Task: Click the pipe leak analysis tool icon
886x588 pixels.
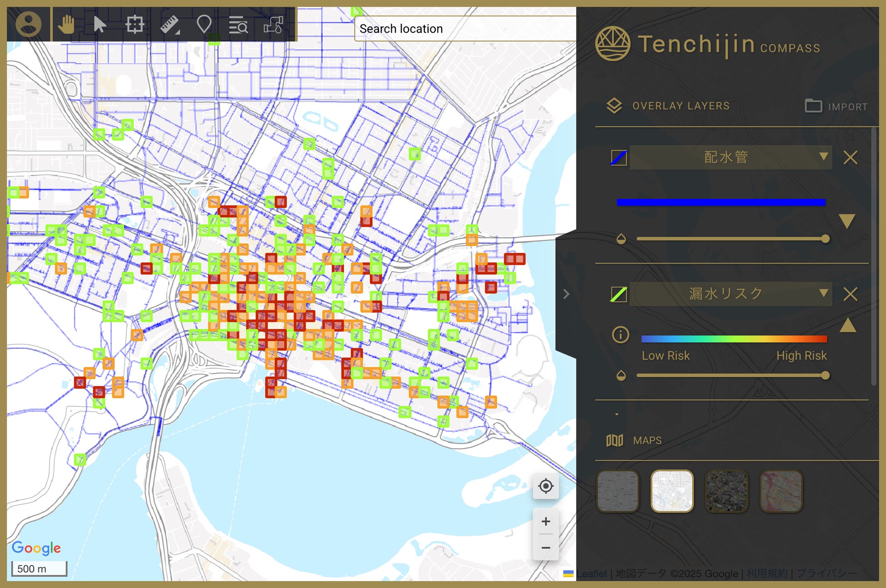Action: pyautogui.click(x=274, y=25)
